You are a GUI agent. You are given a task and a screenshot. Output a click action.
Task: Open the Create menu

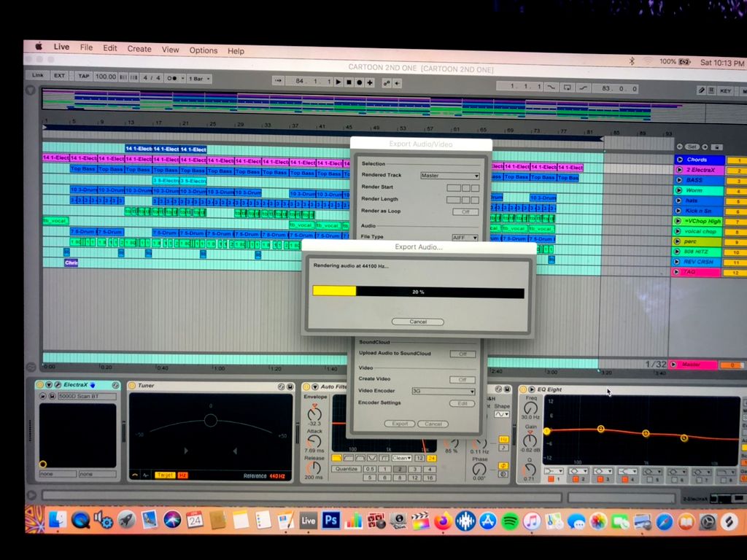(139, 49)
